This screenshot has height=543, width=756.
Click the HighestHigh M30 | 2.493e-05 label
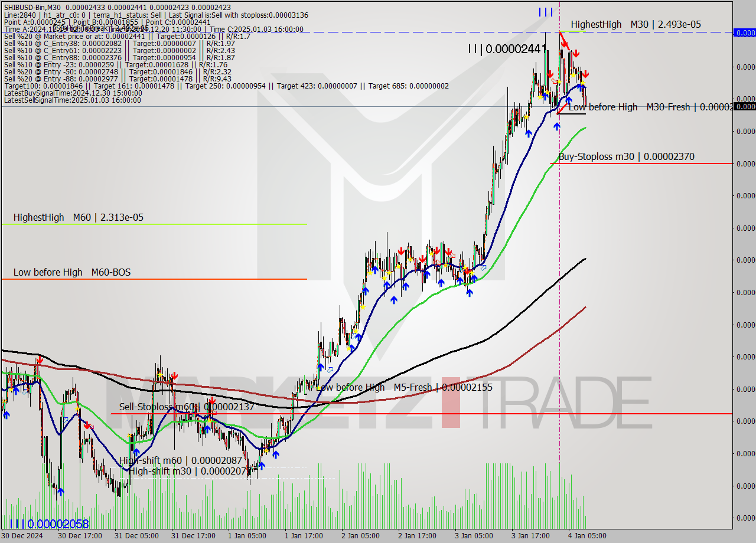pyautogui.click(x=636, y=24)
